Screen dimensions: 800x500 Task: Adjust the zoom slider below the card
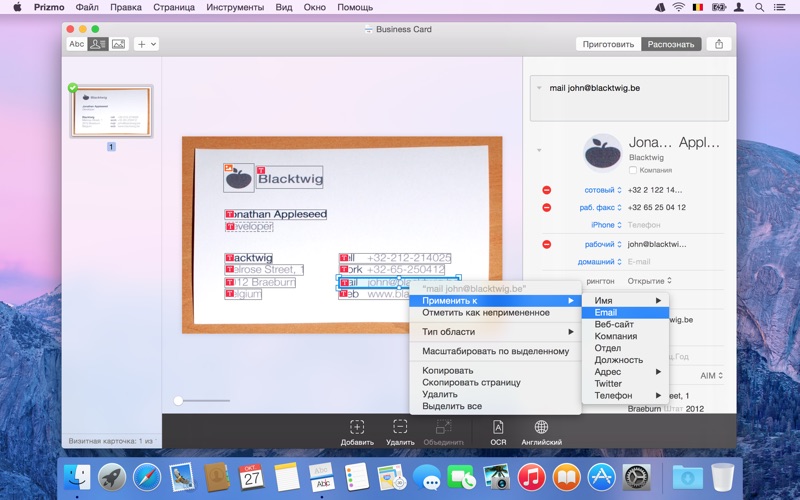[x=178, y=401]
